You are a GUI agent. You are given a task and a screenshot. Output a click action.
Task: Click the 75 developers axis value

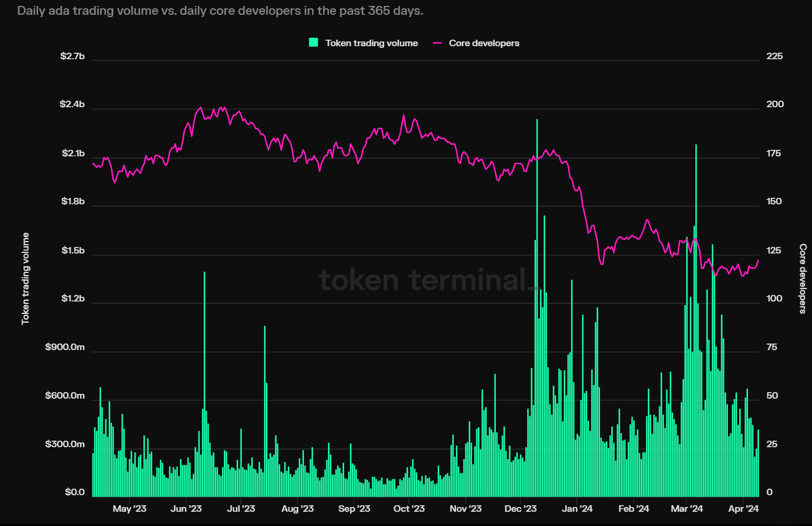tap(772, 347)
